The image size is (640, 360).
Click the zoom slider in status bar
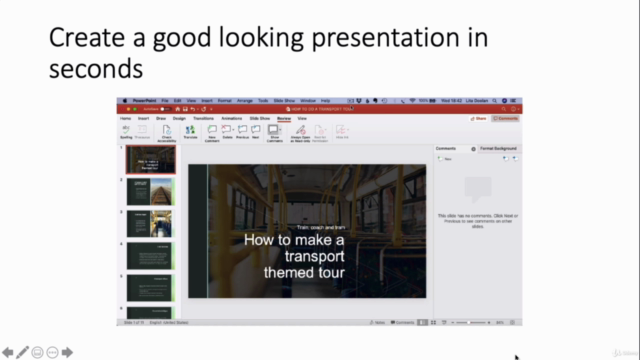click(470, 322)
